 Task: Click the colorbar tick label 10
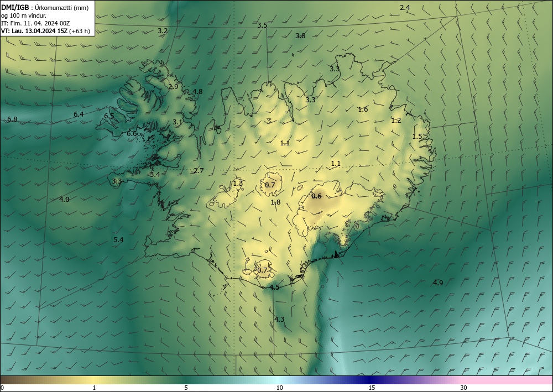tap(279, 388)
